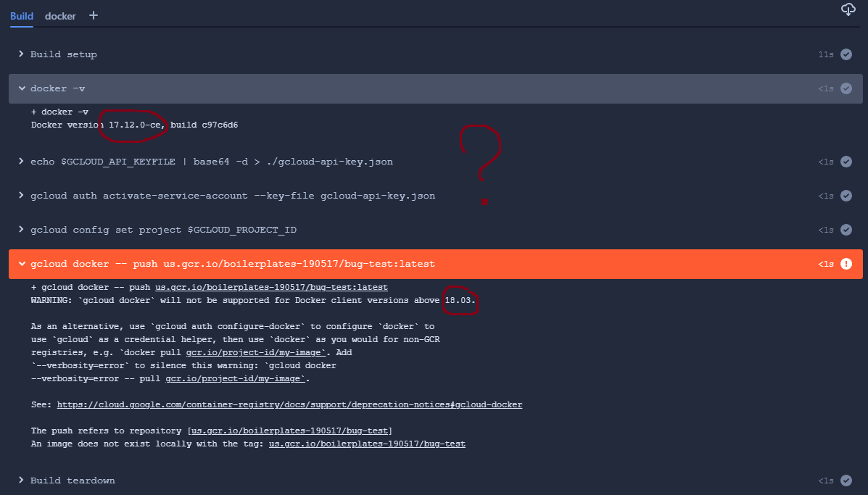Open the deprecation-notices documentation URL
Viewport: 868px width, 495px height.
[x=289, y=404]
